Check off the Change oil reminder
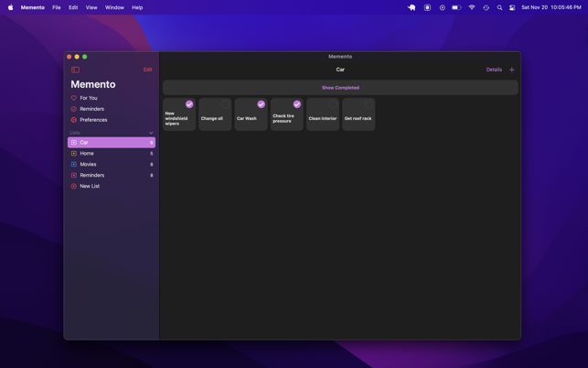588x368 pixels. coord(225,104)
